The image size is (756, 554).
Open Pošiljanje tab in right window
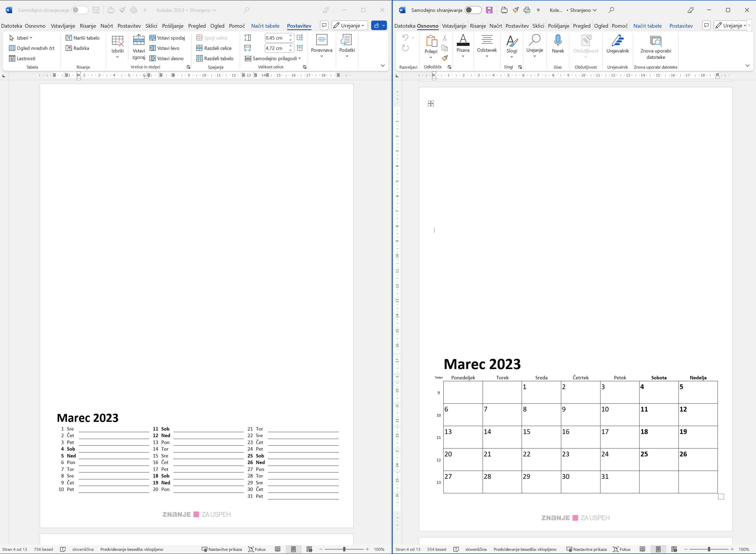click(559, 26)
